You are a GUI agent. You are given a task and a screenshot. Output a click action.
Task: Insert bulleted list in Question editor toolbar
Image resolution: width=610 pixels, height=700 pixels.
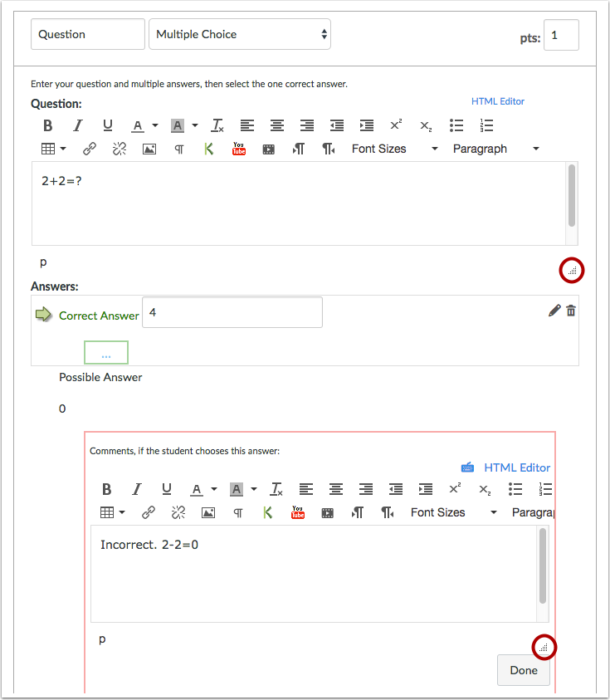click(456, 125)
